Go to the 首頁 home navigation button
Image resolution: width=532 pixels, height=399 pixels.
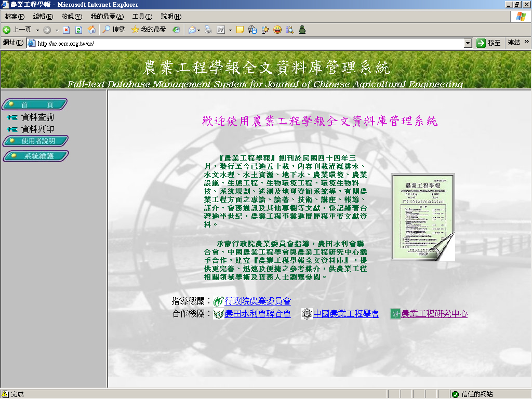tap(35, 104)
